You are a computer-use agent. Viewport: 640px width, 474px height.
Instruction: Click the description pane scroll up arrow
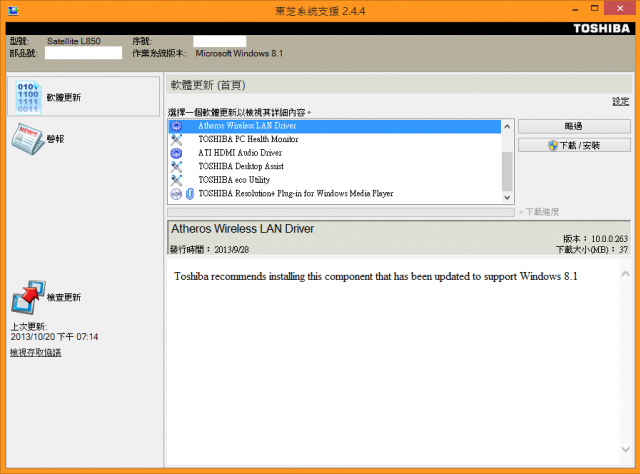[x=625, y=274]
